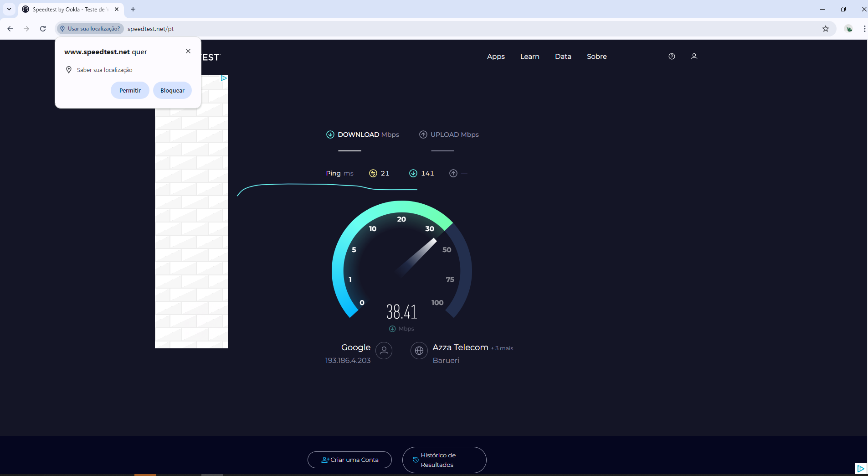868x476 pixels.
Task: Click the download arrow icon beside DOWNLOAD
Action: [x=330, y=135]
